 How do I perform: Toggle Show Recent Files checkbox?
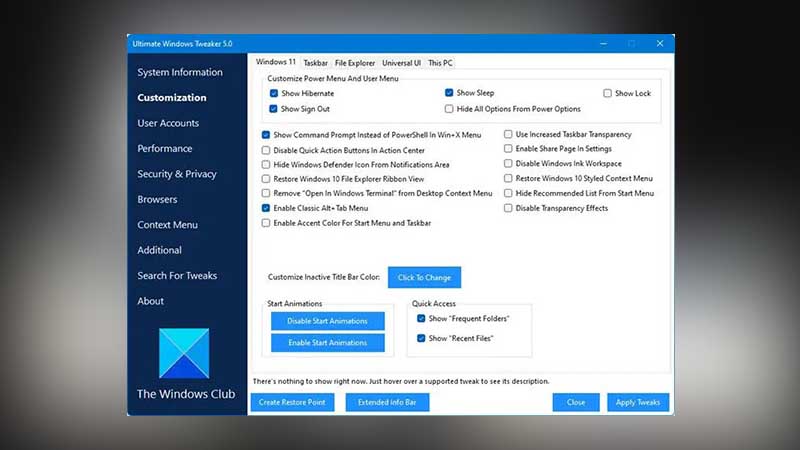tap(421, 338)
